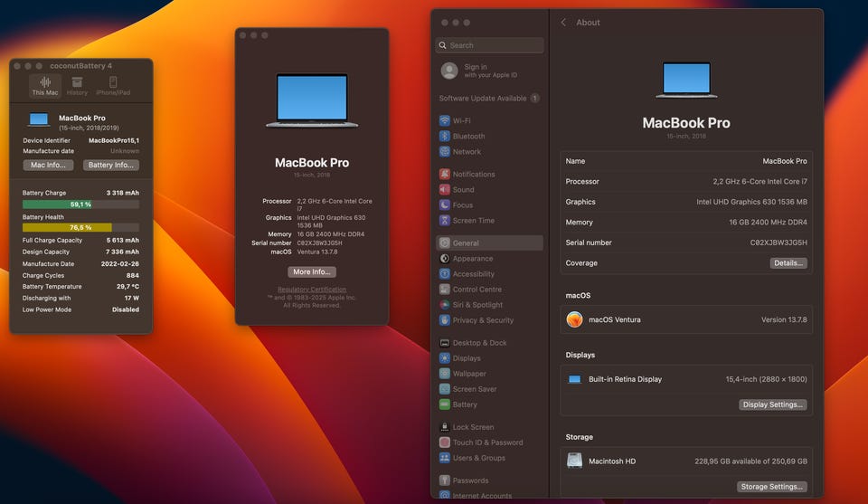Viewport: 868px width, 504px height.
Task: Open Lock Screen settings in sidebar
Action: tap(489, 427)
